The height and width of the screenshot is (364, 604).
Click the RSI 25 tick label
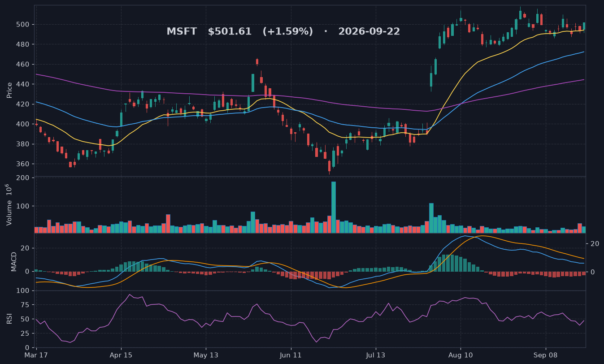(x=26, y=334)
